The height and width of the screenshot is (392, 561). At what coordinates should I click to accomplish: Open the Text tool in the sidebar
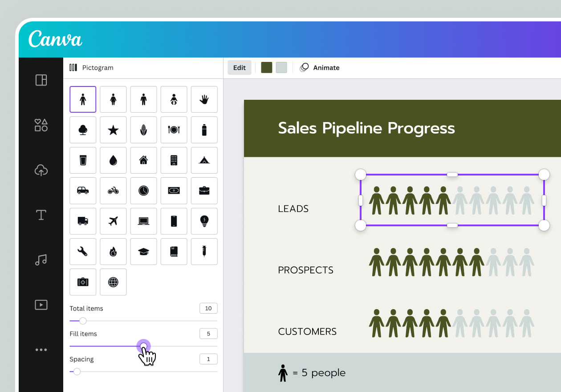(41, 215)
